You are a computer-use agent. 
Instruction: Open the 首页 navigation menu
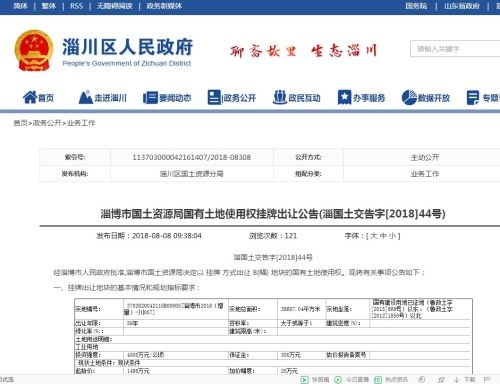[x=46, y=98]
